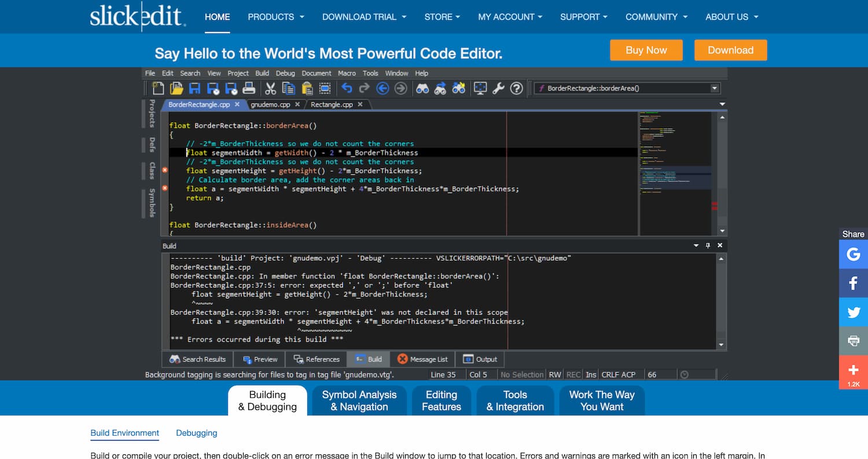Screen dimensions: 868x459
Task: Open the Debugging link
Action: coord(196,433)
